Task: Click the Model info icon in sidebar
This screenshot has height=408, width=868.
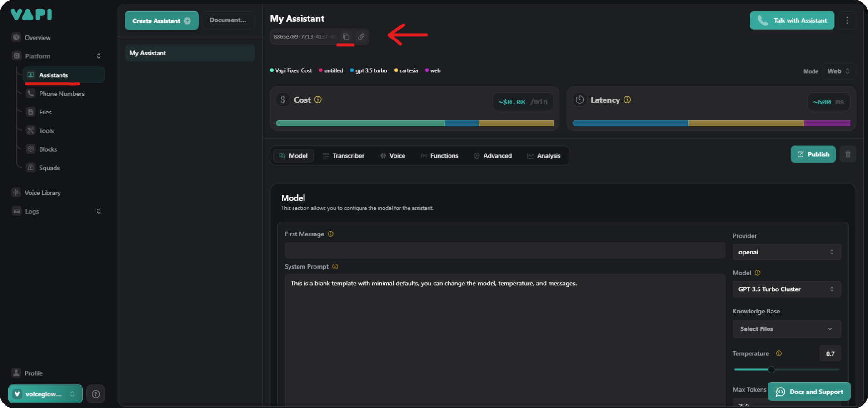Action: (758, 273)
